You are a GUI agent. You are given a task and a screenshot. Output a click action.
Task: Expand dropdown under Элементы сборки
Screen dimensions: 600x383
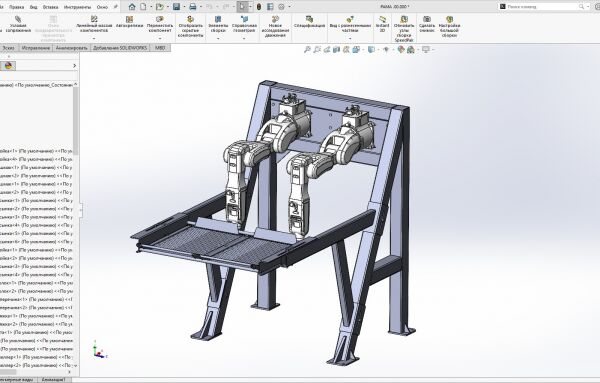[218, 38]
